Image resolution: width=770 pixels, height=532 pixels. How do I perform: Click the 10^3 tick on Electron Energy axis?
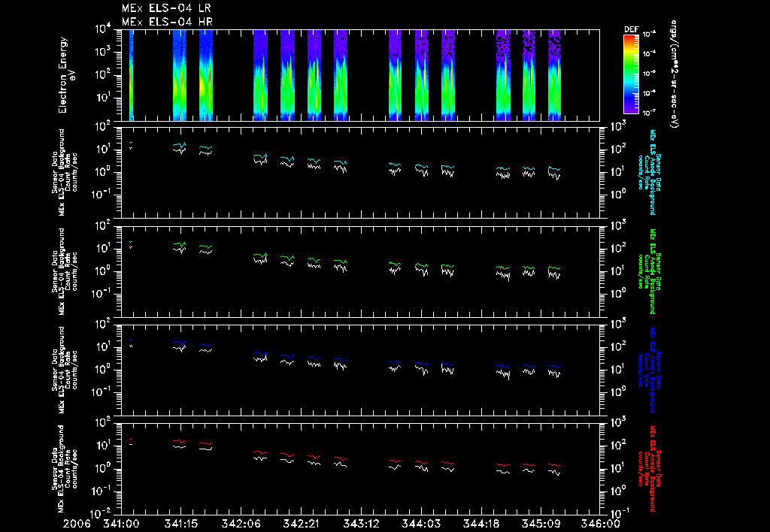(x=103, y=53)
